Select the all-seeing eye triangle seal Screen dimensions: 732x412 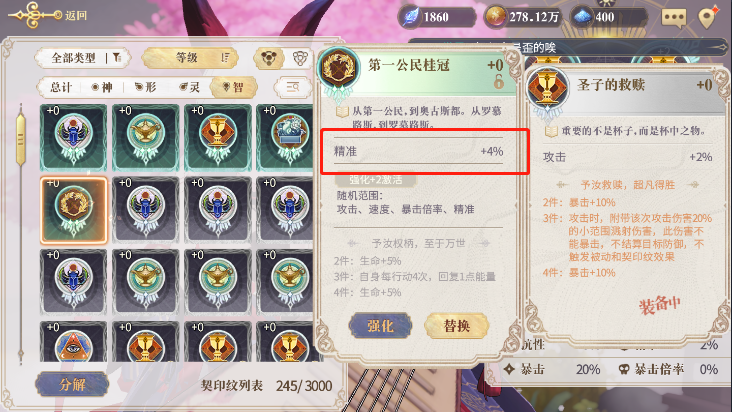tap(73, 342)
